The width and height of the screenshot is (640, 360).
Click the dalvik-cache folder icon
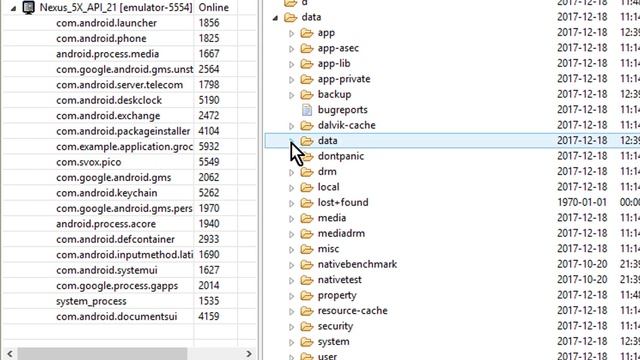click(307, 125)
